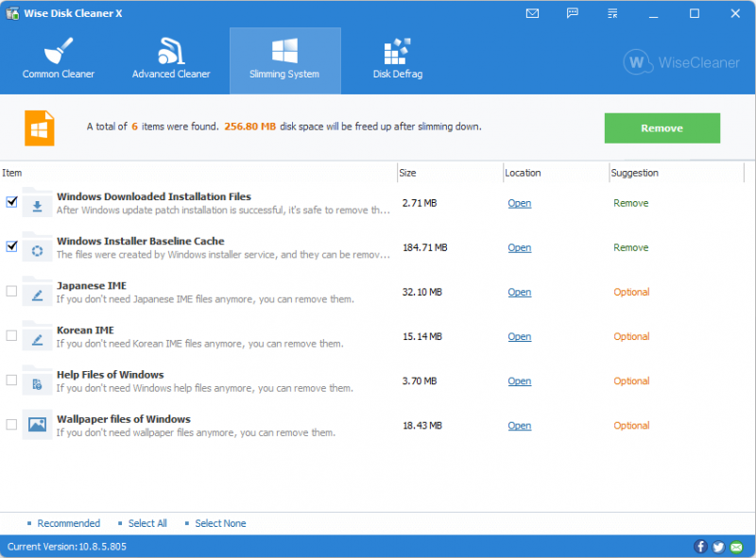Open the Korean IME location
Screen dimensions: 756x558
click(x=519, y=336)
